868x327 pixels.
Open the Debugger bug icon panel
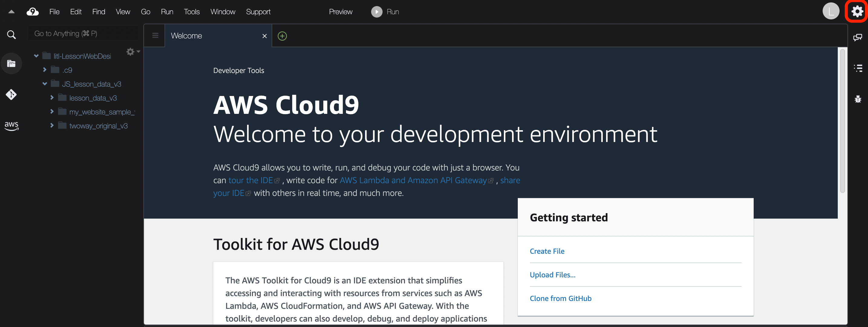click(x=857, y=99)
